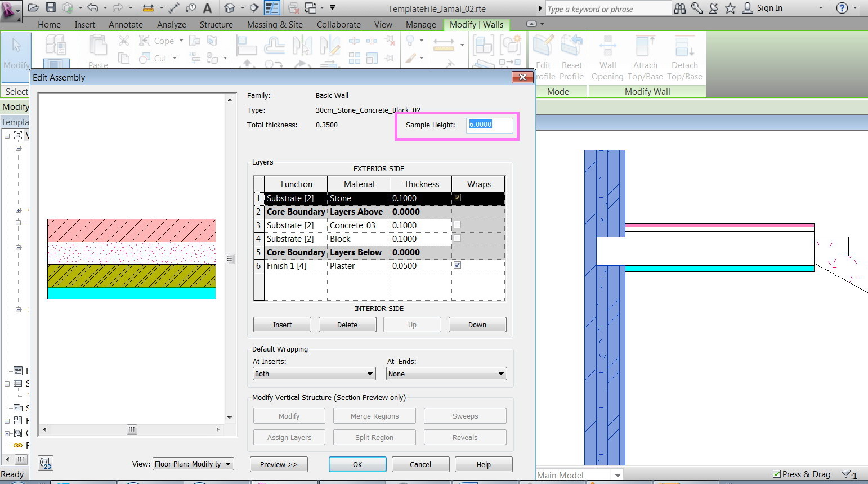Uncheck the Wraps box for Plaster layer
This screenshot has width=868, height=484.
pyautogui.click(x=458, y=265)
